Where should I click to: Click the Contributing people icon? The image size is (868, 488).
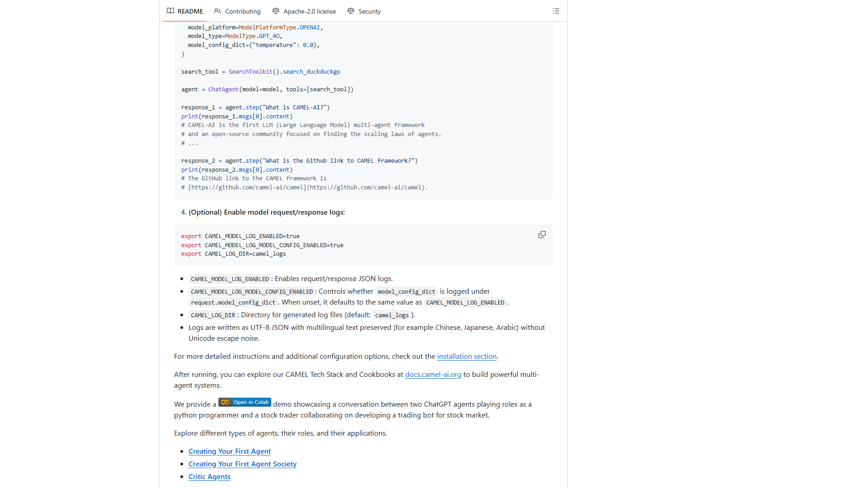[217, 11]
